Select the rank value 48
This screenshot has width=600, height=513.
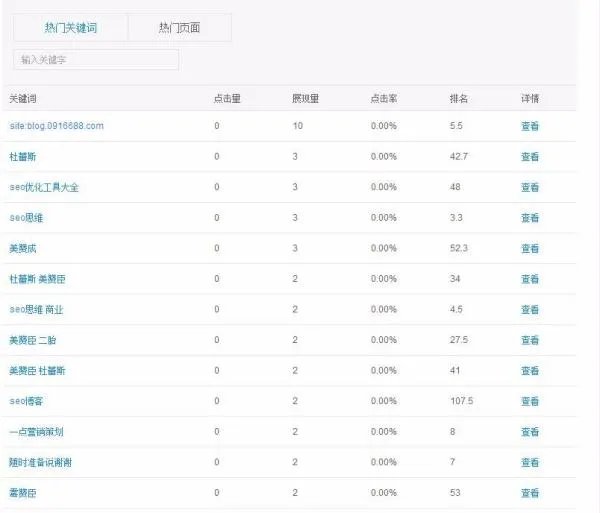point(455,187)
